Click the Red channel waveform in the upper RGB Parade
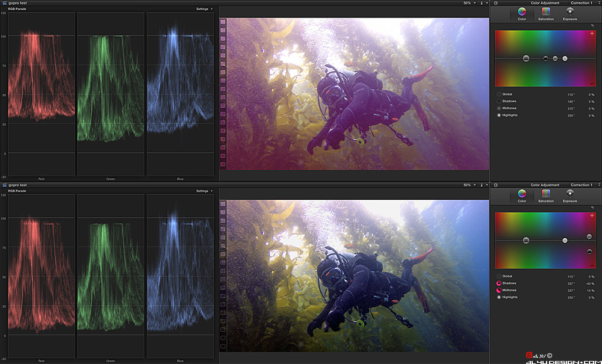Image resolution: width=602 pixels, height=364 pixels. click(x=42, y=94)
